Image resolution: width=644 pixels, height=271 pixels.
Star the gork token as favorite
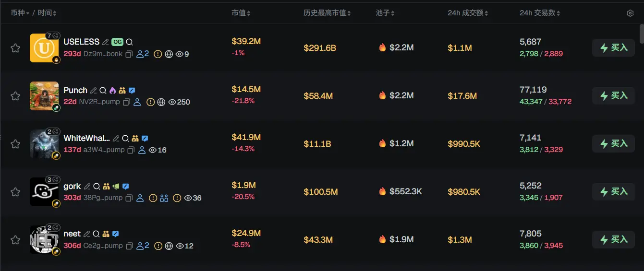(15, 192)
